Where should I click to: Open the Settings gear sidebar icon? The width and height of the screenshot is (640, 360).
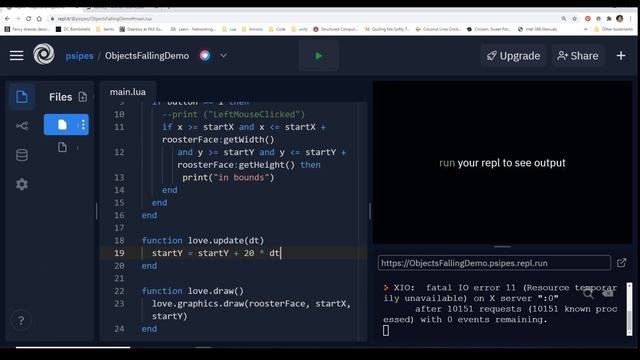click(x=22, y=184)
